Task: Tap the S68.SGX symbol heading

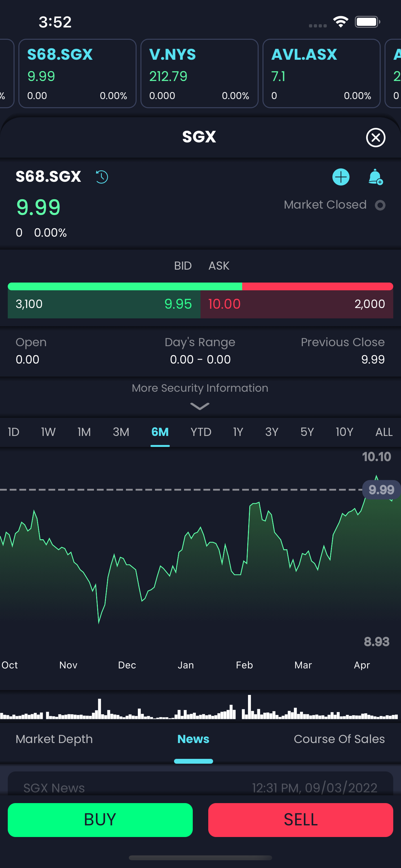Action: [48, 176]
